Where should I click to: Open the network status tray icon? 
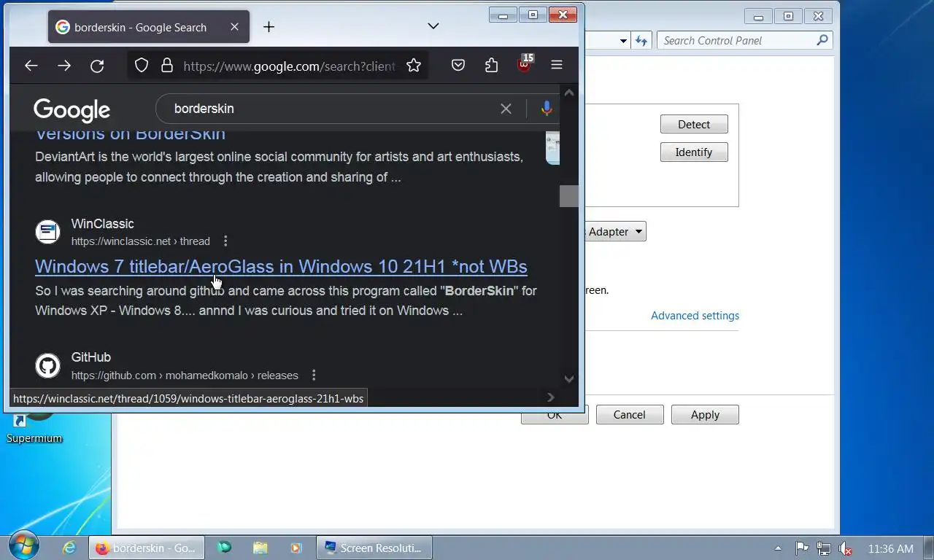pos(823,548)
